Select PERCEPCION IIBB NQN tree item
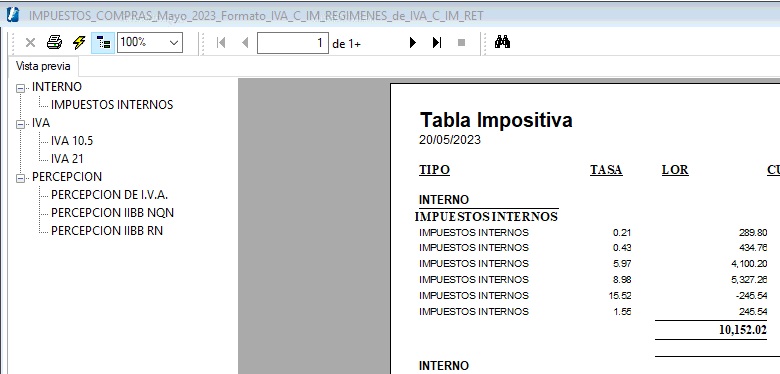This screenshot has height=374, width=780. click(112, 213)
